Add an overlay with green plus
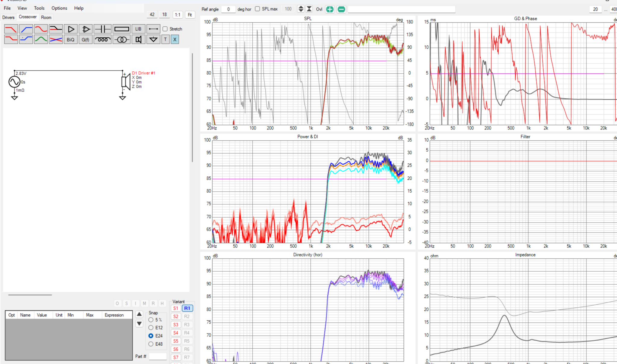The width and height of the screenshot is (617, 364). tap(330, 9)
